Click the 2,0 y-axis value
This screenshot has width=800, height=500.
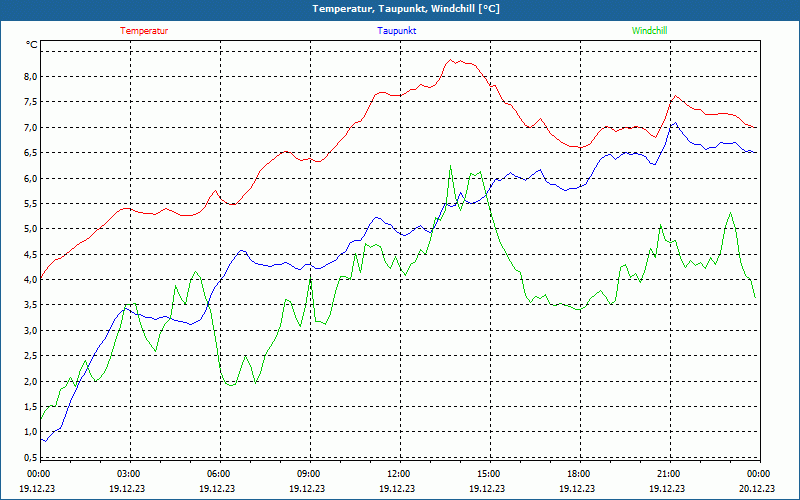pyautogui.click(x=32, y=381)
